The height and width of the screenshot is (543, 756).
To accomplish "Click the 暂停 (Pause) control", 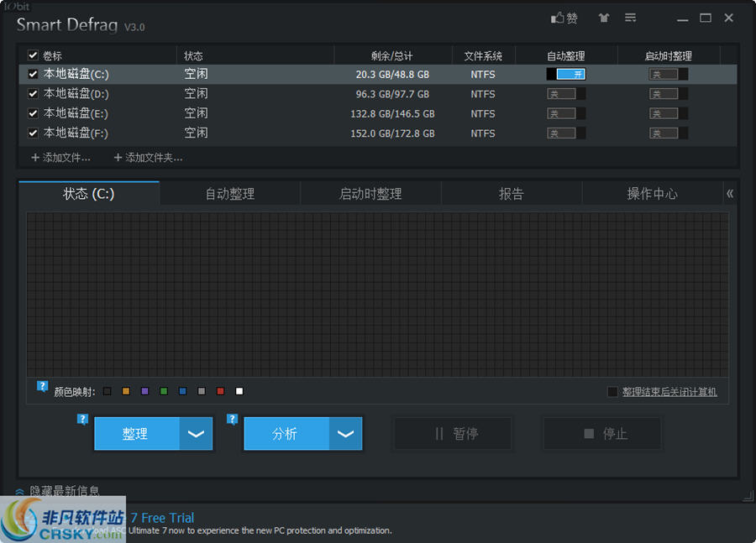I will pyautogui.click(x=453, y=433).
